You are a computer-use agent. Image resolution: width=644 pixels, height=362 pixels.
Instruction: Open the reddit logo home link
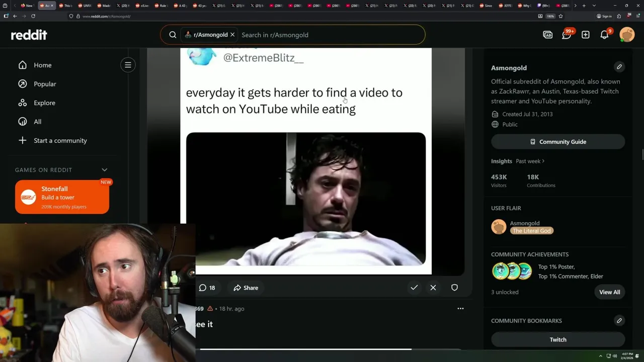pyautogui.click(x=29, y=35)
